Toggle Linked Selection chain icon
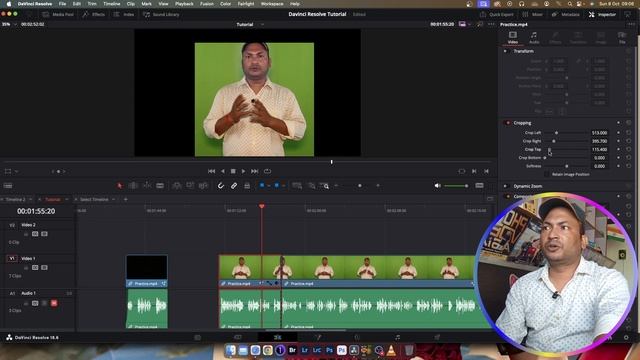This screenshot has width=640, height=360. click(x=234, y=186)
